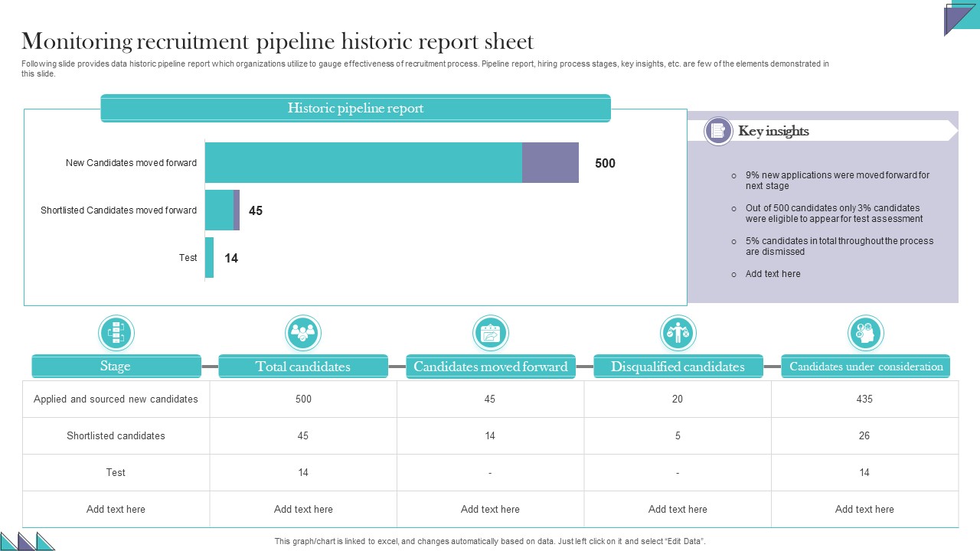980x551 pixels.
Task: Select teal segment of New Candidates bar
Action: point(364,162)
